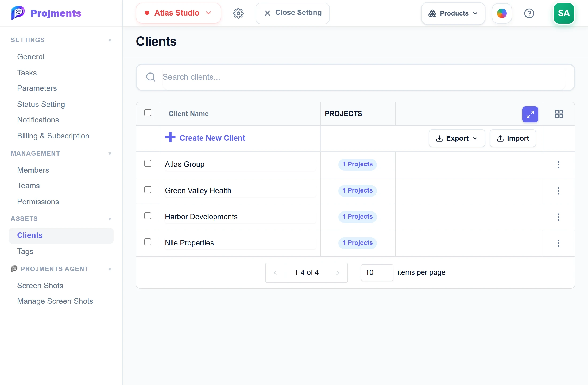
Task: Collapse the Settings sidebar section
Action: [110, 40]
